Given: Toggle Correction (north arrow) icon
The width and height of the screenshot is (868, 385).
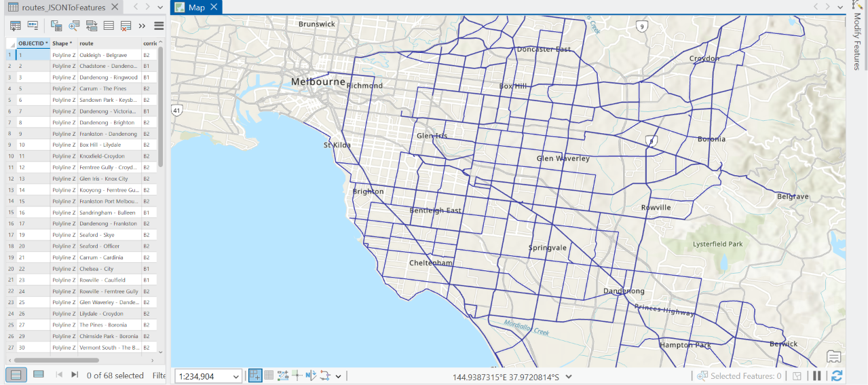Looking at the screenshot, I should coord(311,375).
